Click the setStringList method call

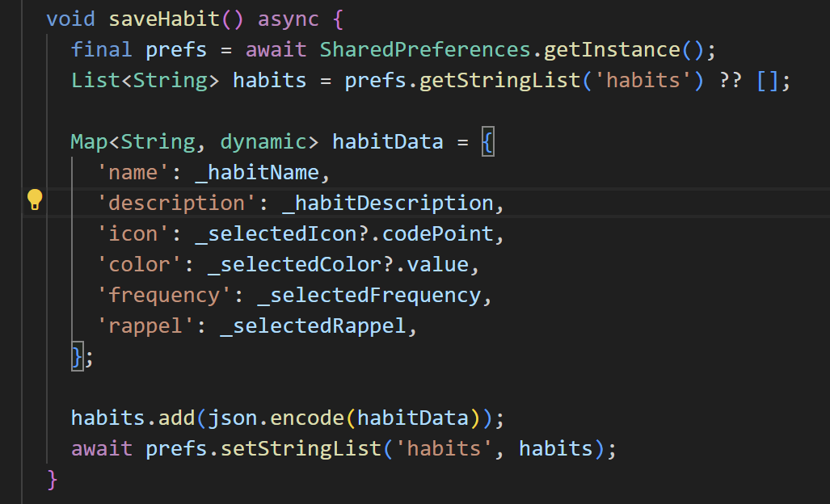coord(301,449)
